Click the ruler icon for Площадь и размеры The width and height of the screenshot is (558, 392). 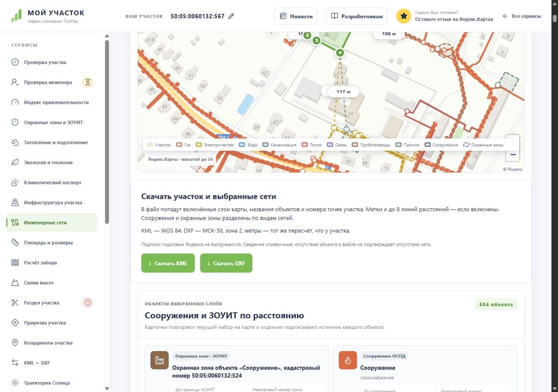15,243
